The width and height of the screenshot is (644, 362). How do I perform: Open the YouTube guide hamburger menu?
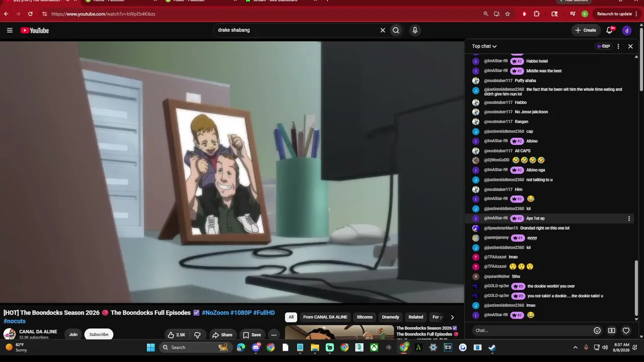pyautogui.click(x=10, y=30)
